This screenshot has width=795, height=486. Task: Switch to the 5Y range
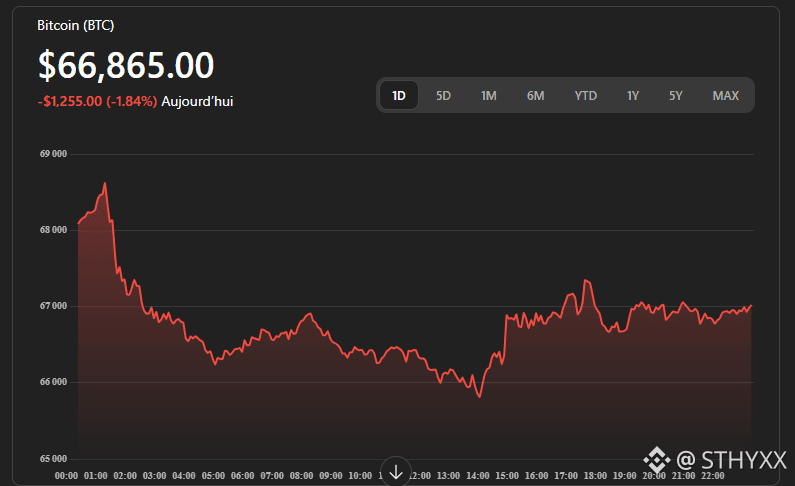676,95
